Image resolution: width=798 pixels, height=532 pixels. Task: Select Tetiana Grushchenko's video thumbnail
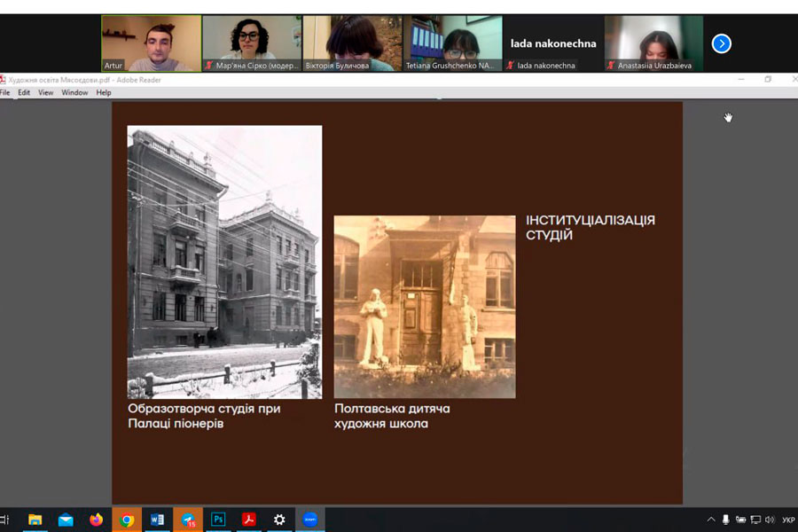coord(453,43)
